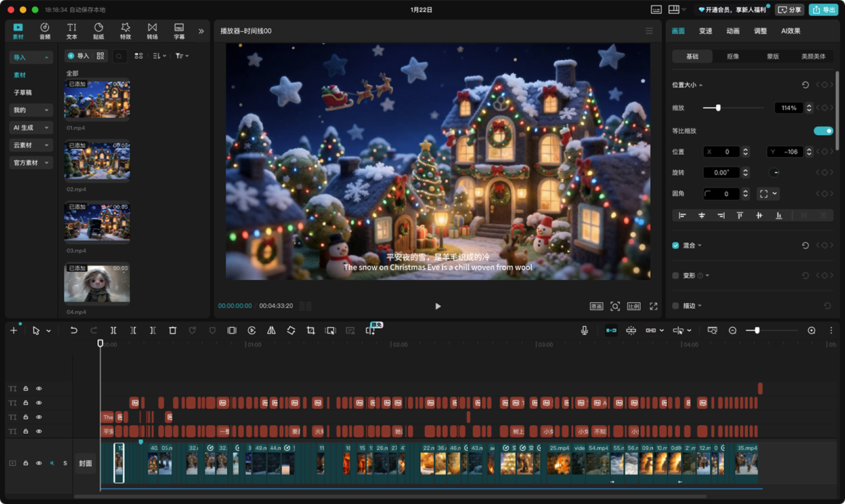Expand the AI 生成 sidebar section
845x504 pixels.
30,128
